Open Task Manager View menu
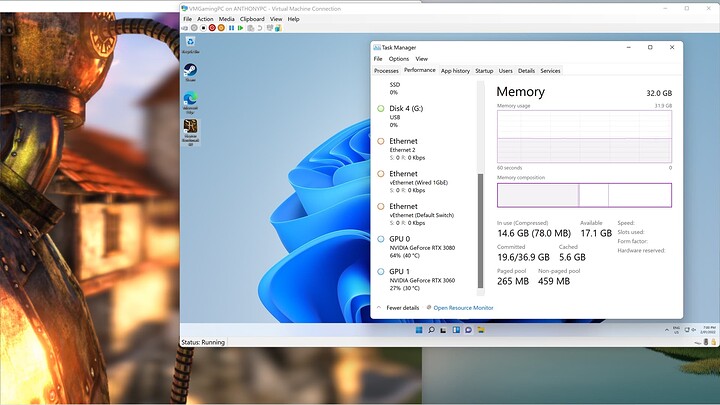Image resolution: width=720 pixels, height=405 pixels. [422, 59]
